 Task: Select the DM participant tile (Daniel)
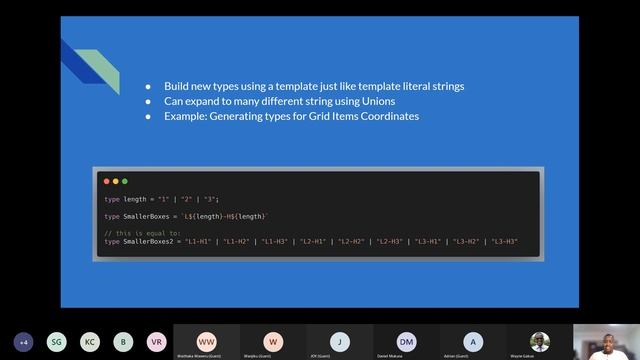tap(406, 342)
